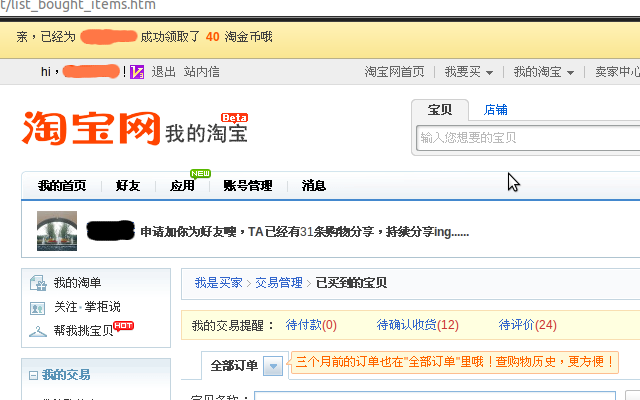The image size is (640, 400).
Task: Open 待付款(0) orders link
Action: pos(311,325)
